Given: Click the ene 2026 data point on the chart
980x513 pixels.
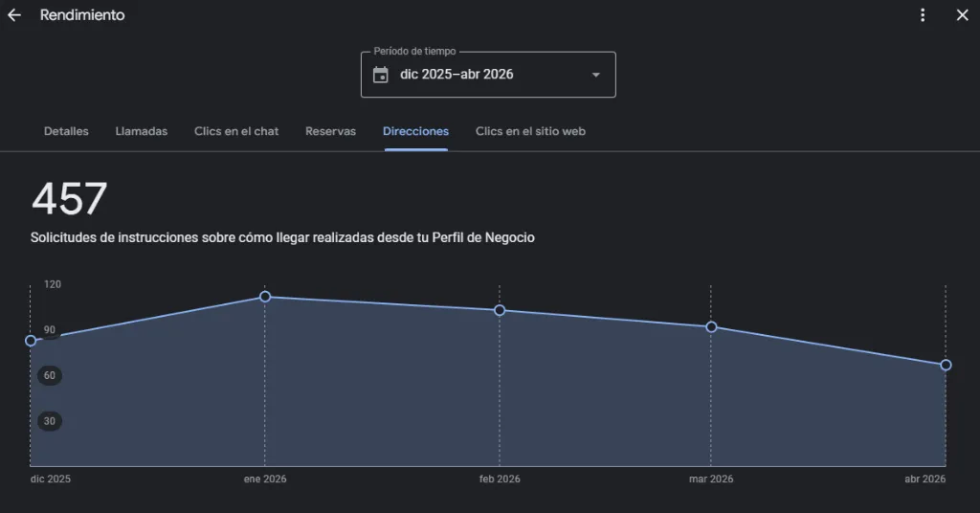Looking at the screenshot, I should (265, 296).
